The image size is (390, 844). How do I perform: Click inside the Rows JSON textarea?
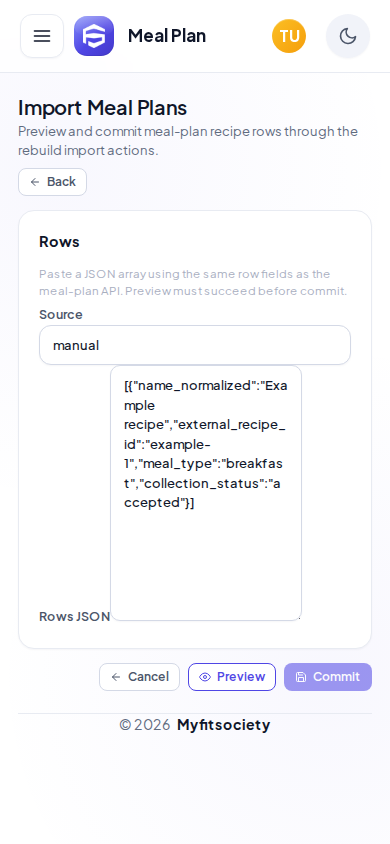click(x=206, y=493)
